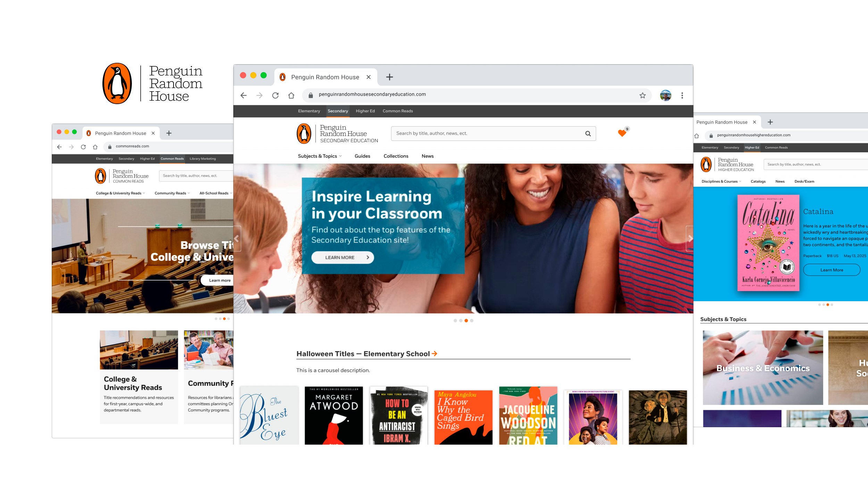The width and height of the screenshot is (868, 491).
Task: Click Penguin logo on Common Reads site
Action: coord(100,176)
